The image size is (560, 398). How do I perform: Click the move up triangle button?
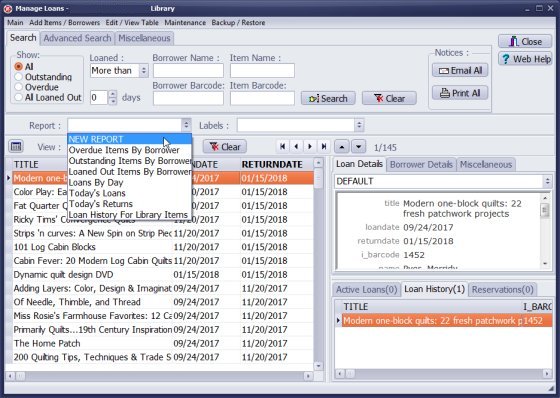342,146
